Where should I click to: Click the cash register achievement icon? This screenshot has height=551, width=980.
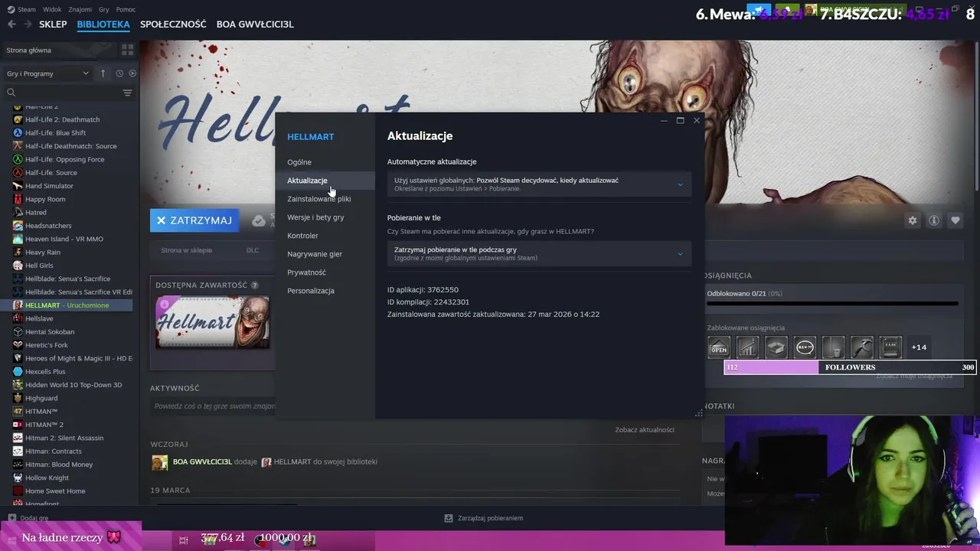coord(890,347)
